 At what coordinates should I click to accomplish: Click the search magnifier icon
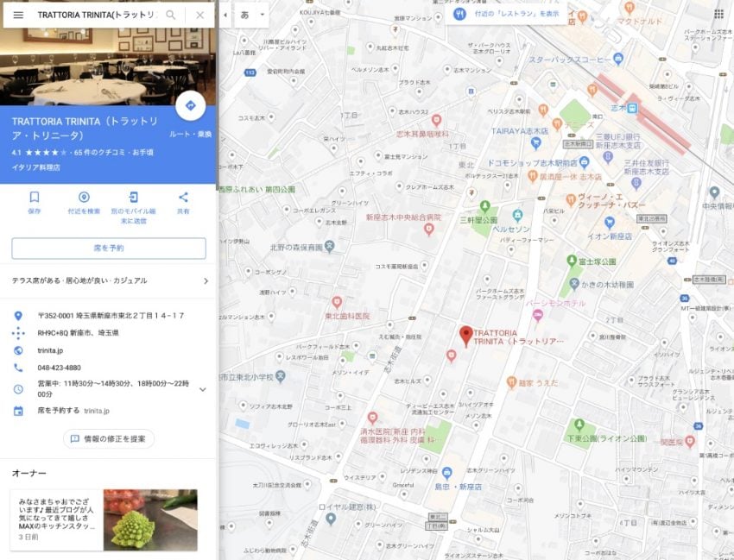[x=171, y=15]
